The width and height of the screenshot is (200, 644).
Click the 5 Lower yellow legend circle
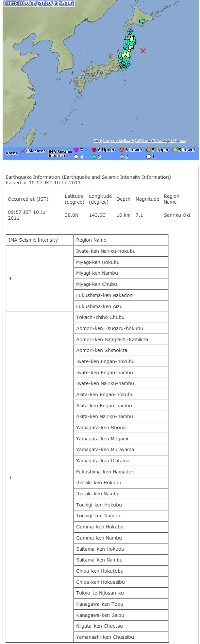click(x=175, y=150)
